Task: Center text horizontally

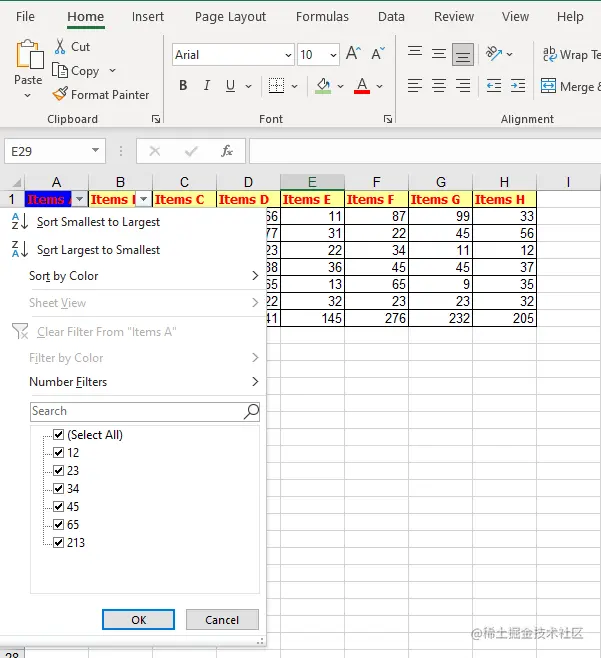Action: pos(439,86)
